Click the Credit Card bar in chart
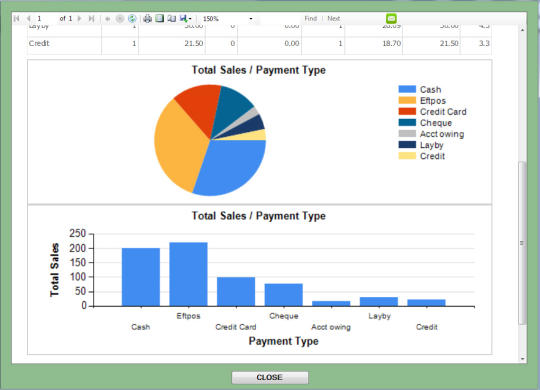 (236, 291)
